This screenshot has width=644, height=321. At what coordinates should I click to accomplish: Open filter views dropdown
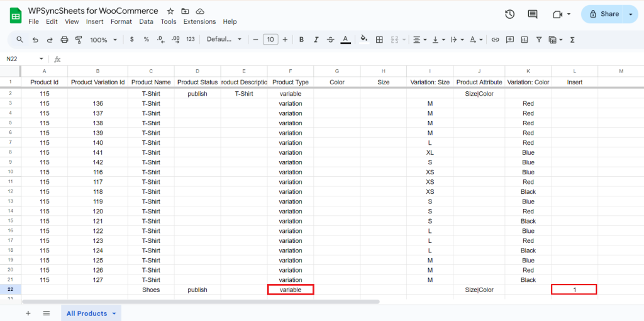(x=556, y=40)
